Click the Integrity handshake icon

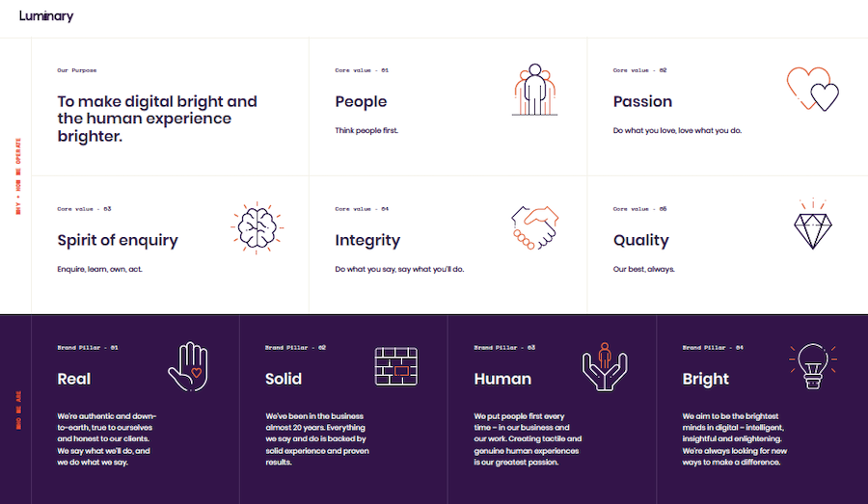534,226
